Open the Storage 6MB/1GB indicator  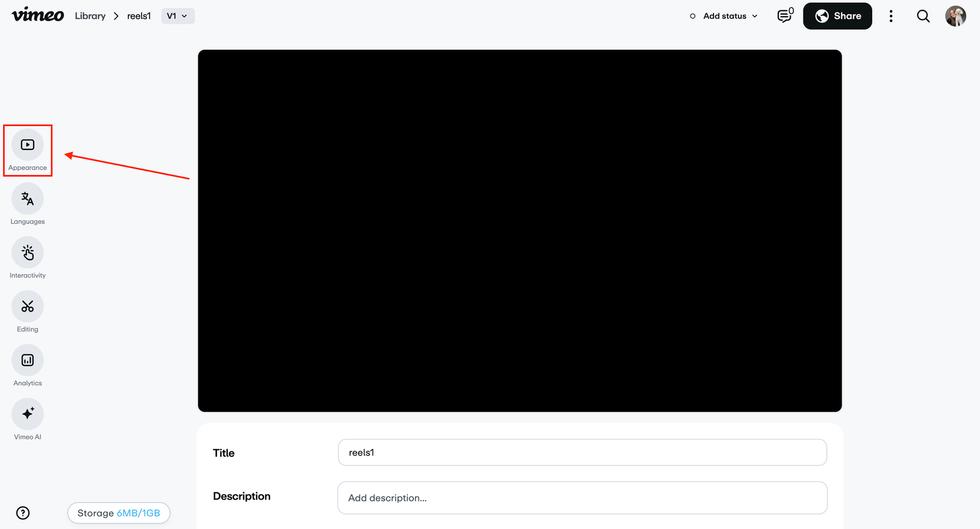click(119, 513)
